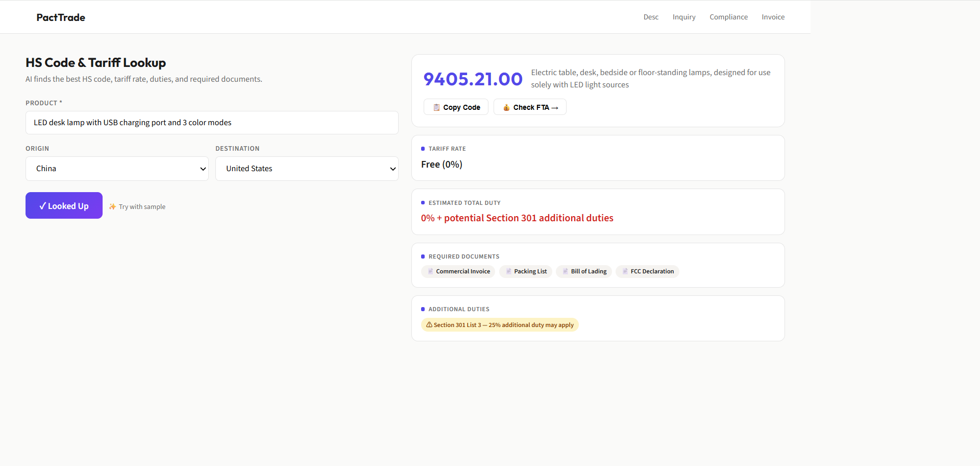Click the Free (0%) tariff rate value
Image resolution: width=980 pixels, height=466 pixels.
442,165
